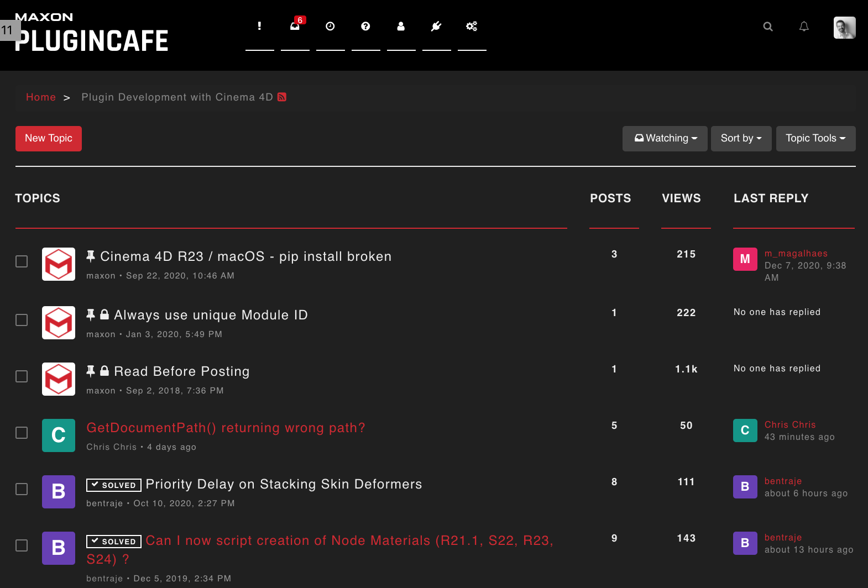Click SOLVED tag on Node Materials topic
Screen dimensions: 868x588
coord(114,542)
